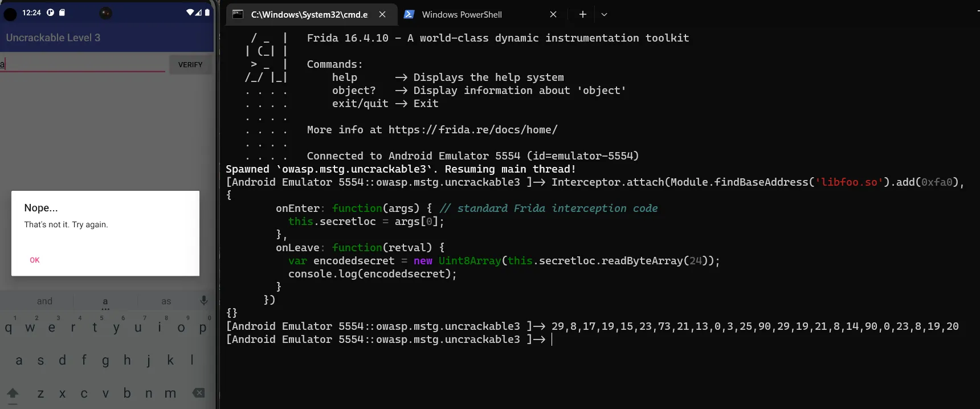Screen dimensions: 980x409
Task: Close the Windows PowerShell tab
Action: [553, 14]
